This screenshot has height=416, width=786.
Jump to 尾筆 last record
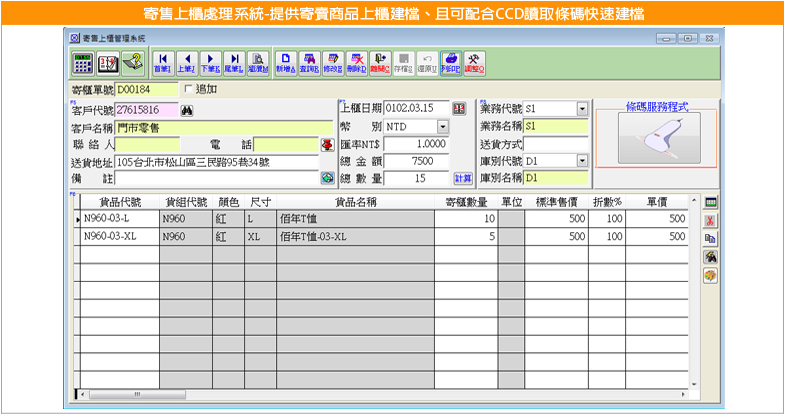point(234,62)
